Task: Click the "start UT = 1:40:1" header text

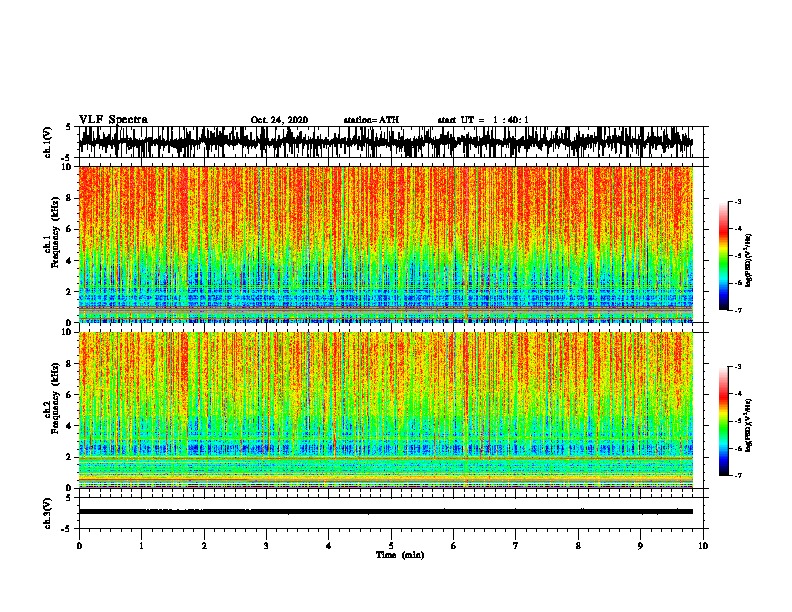Action: pos(483,120)
